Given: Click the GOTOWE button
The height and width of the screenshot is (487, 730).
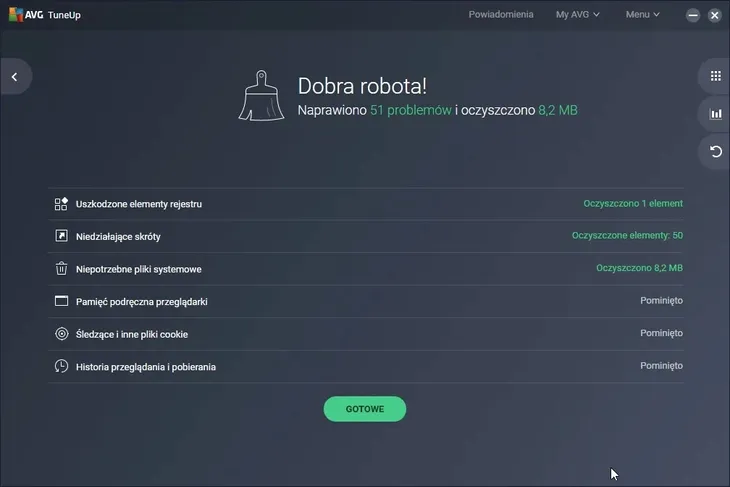Looking at the screenshot, I should click(365, 409).
